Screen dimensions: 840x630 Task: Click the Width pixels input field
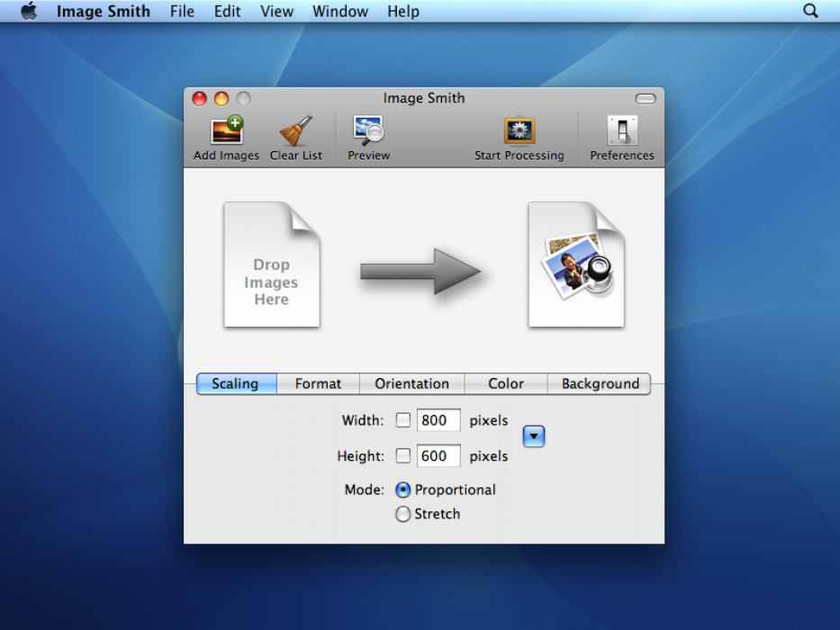coord(438,420)
